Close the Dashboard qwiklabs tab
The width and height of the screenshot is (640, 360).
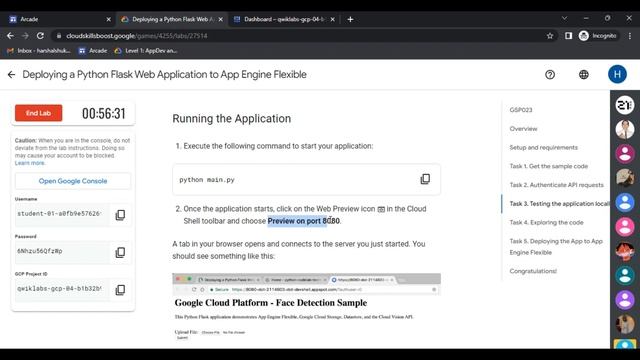(x=333, y=19)
